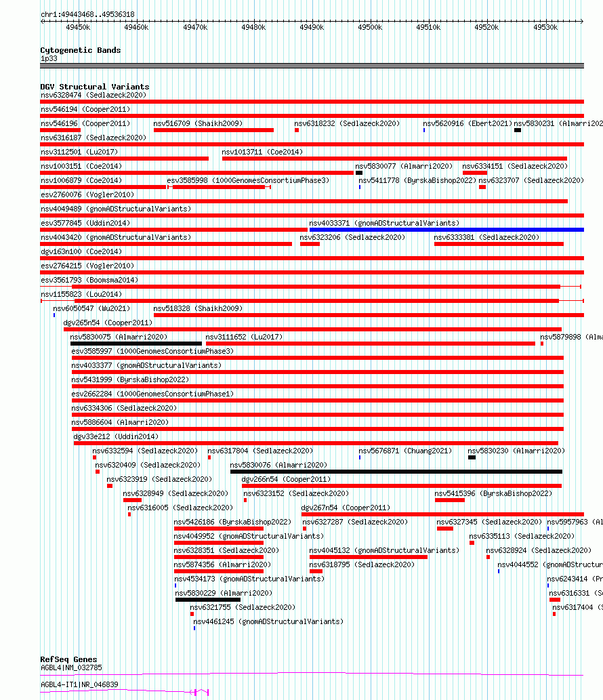Click the 49500k ruler tick label

pyautogui.click(x=370, y=28)
